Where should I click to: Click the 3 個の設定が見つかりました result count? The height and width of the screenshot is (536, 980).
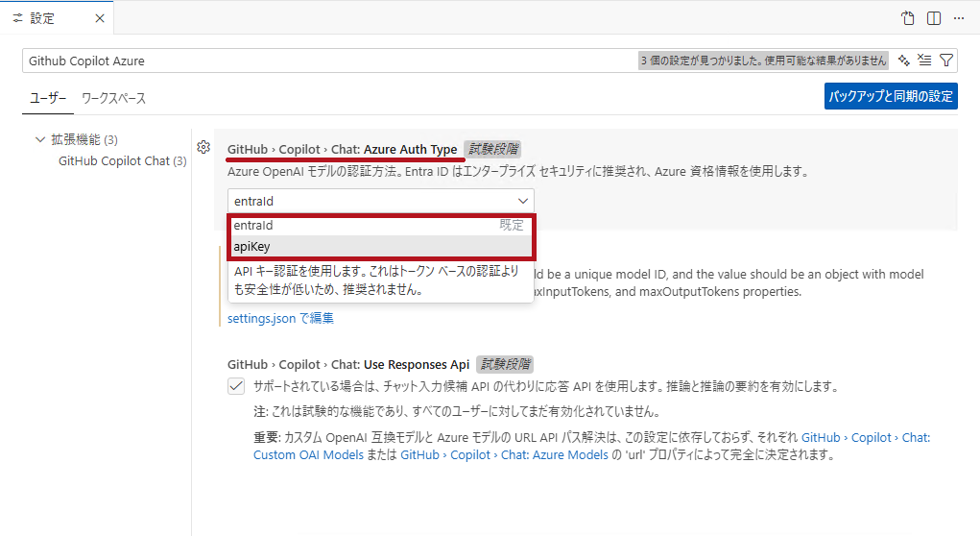(763, 61)
